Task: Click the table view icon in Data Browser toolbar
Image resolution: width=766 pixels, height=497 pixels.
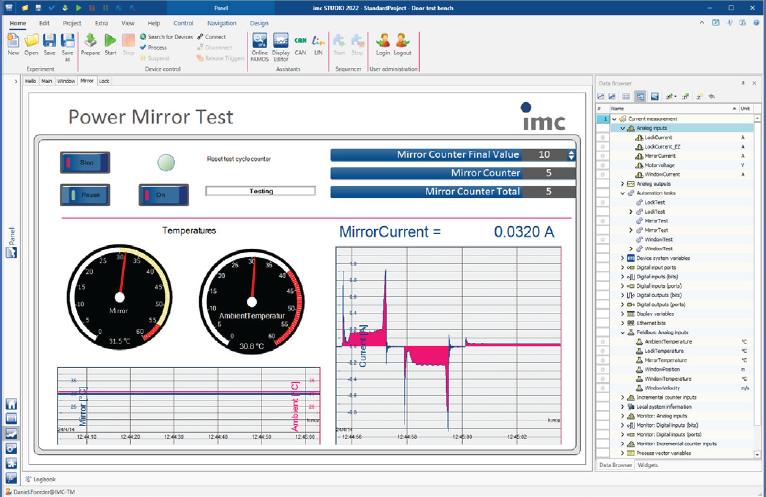Action: (626, 97)
